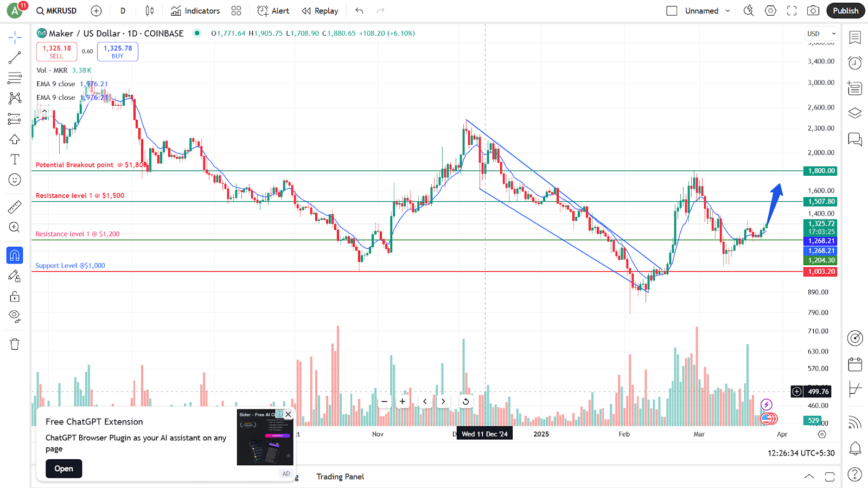The image size is (868, 488).
Task: Click the plus next to 499.76 price
Action: coord(796,391)
